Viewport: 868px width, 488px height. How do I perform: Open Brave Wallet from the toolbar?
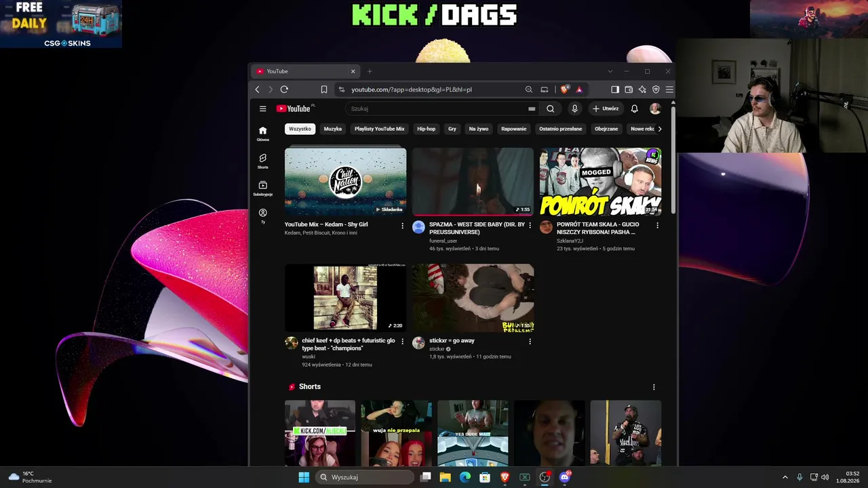pos(629,89)
